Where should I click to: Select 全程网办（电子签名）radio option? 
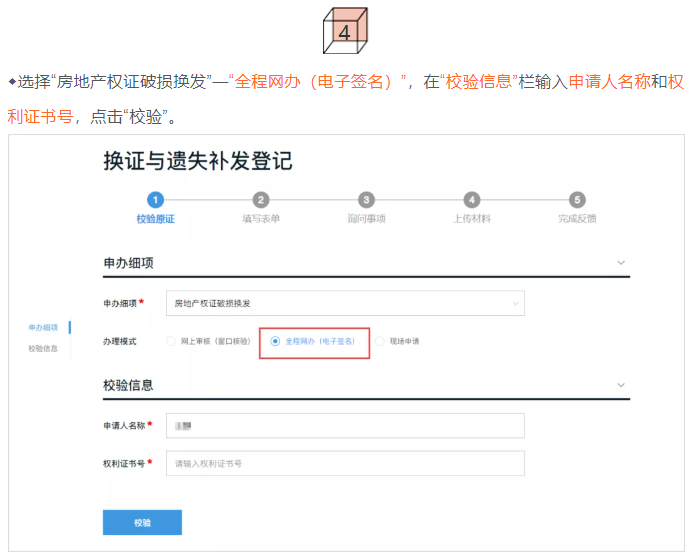click(x=275, y=341)
